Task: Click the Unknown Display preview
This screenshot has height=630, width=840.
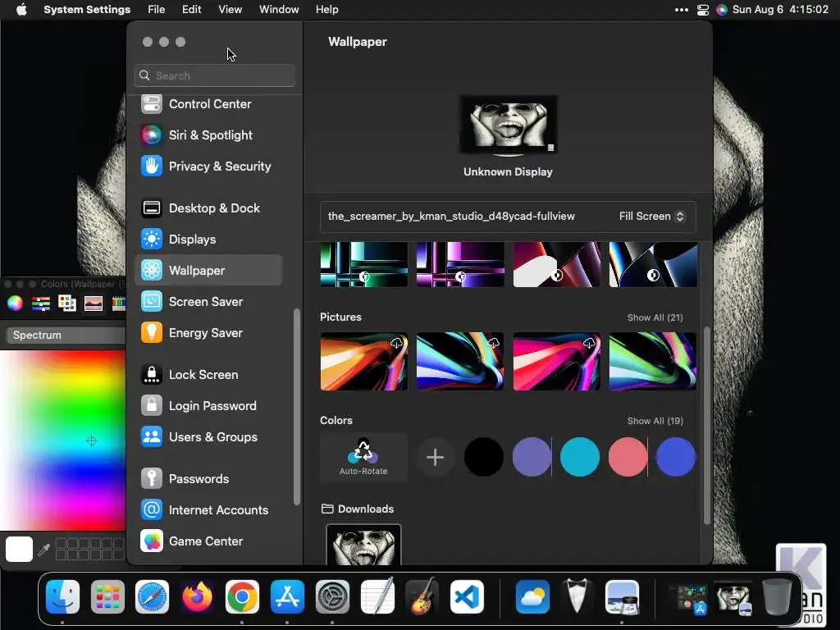Action: click(x=509, y=125)
